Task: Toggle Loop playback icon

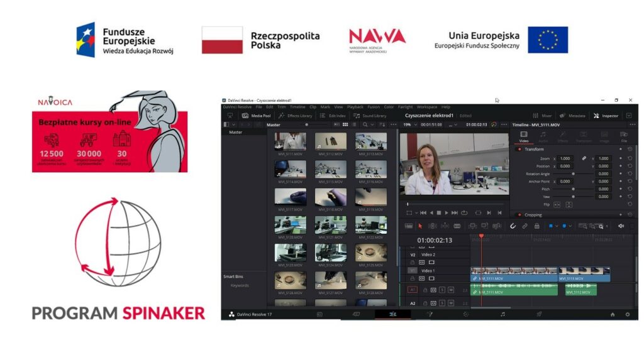Action: click(x=465, y=212)
